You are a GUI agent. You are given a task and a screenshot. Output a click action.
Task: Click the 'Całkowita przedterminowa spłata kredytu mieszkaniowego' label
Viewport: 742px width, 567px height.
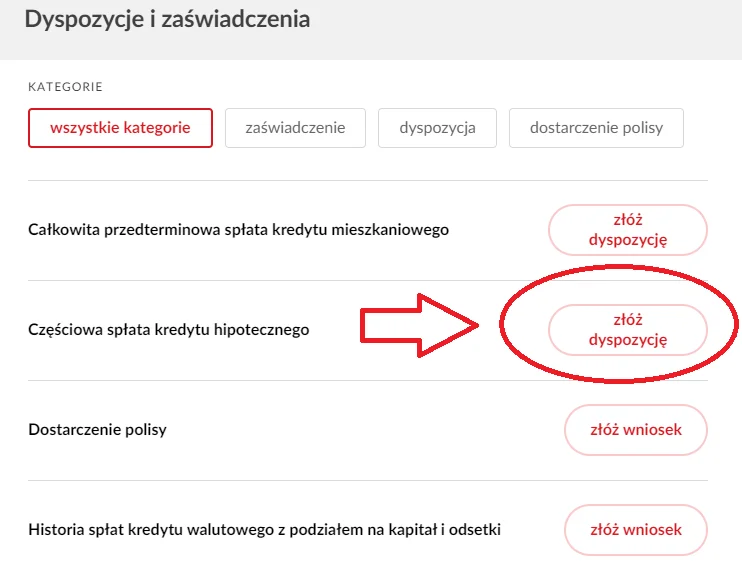(239, 230)
